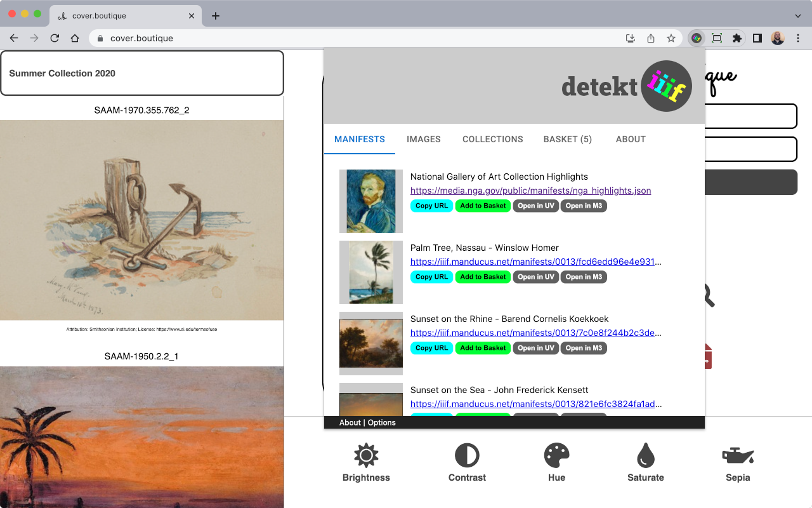Apply the Saturate droplet icon

(645, 455)
